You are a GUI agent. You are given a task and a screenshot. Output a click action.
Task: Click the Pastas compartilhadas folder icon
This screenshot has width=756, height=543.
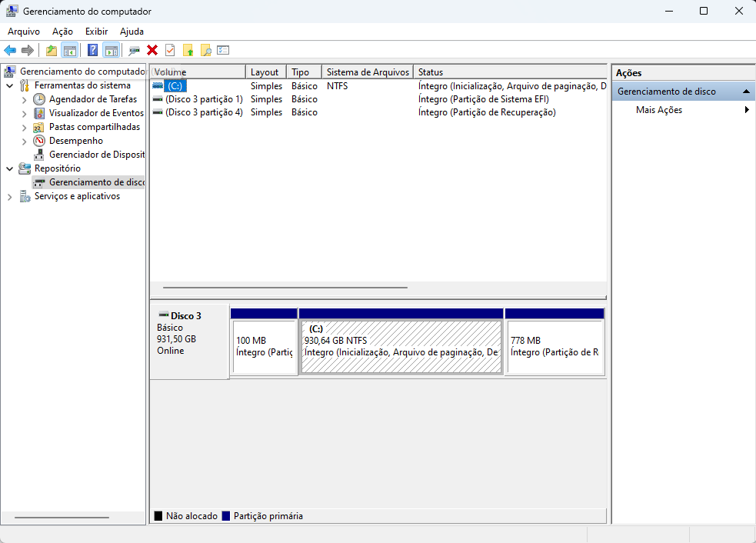pos(38,128)
